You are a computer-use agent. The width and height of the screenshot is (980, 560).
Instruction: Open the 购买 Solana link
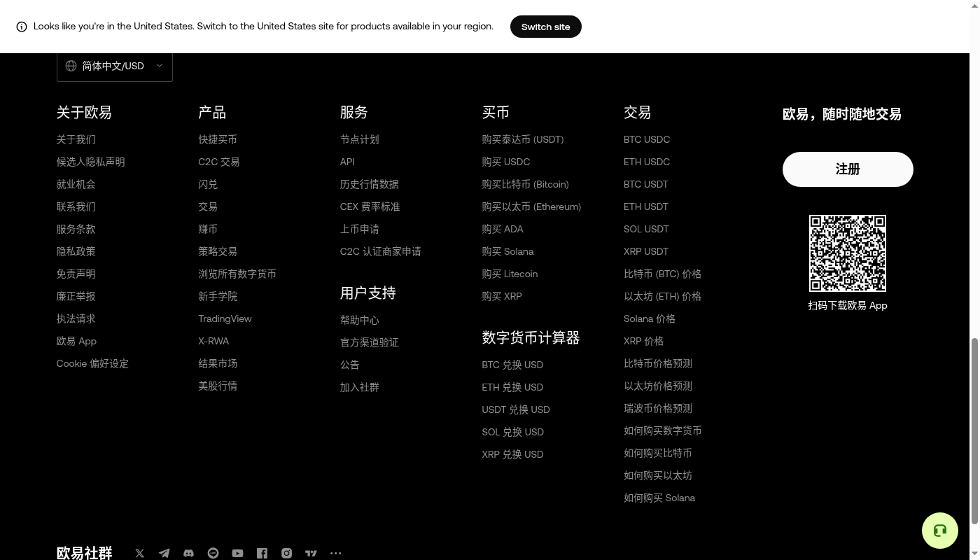(507, 251)
